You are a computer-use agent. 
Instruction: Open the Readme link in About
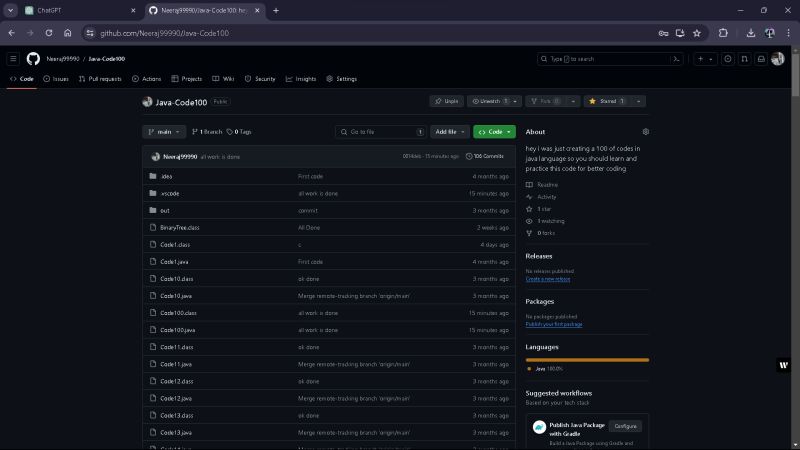tap(542, 185)
